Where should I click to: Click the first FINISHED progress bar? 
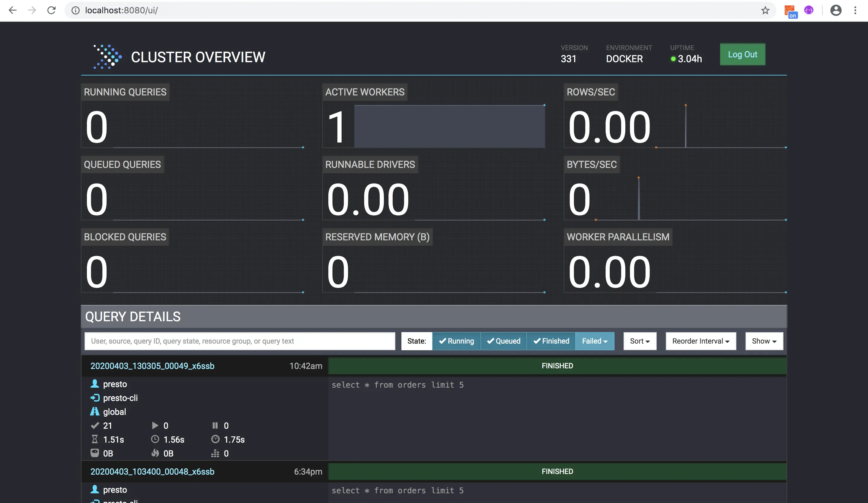557,366
